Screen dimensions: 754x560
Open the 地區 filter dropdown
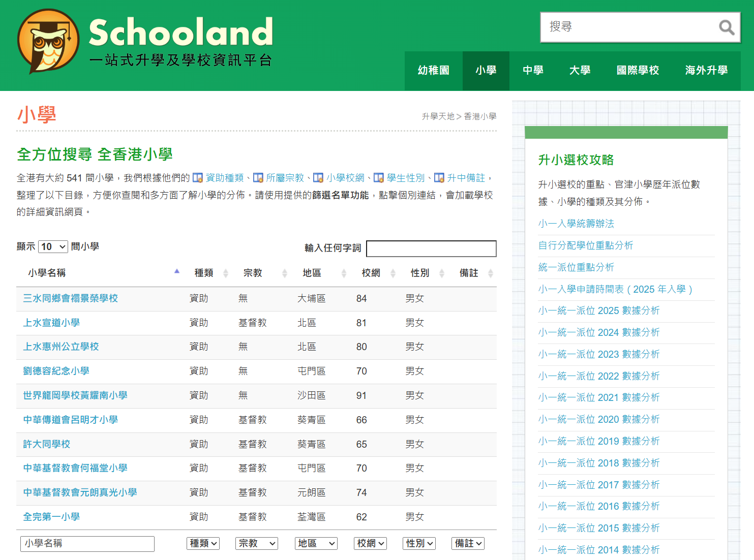click(x=316, y=543)
